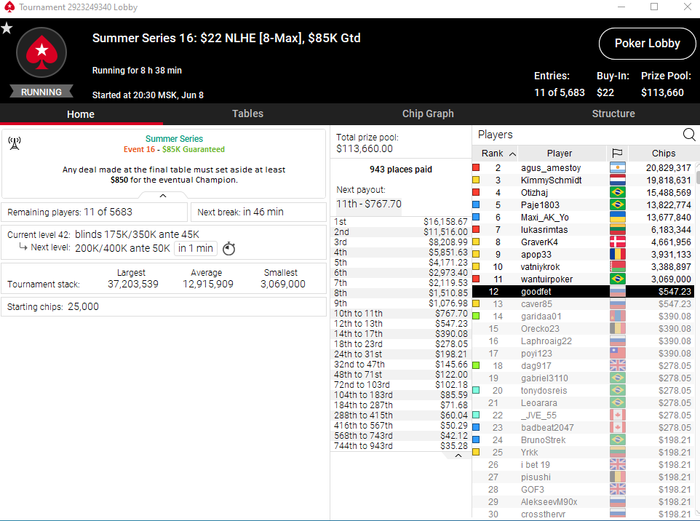Click red color tag for agus_amestoy
This screenshot has height=521, width=700.
point(476,168)
